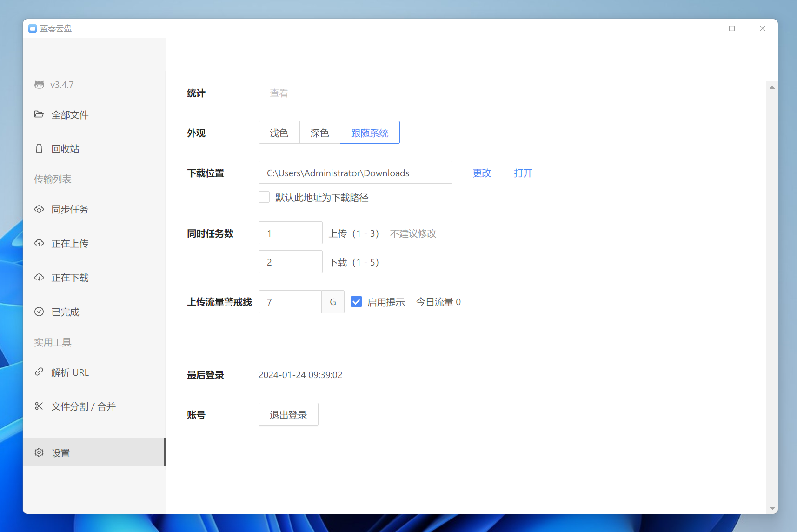
Task: Show the 正在下载 list
Action: coord(94,278)
